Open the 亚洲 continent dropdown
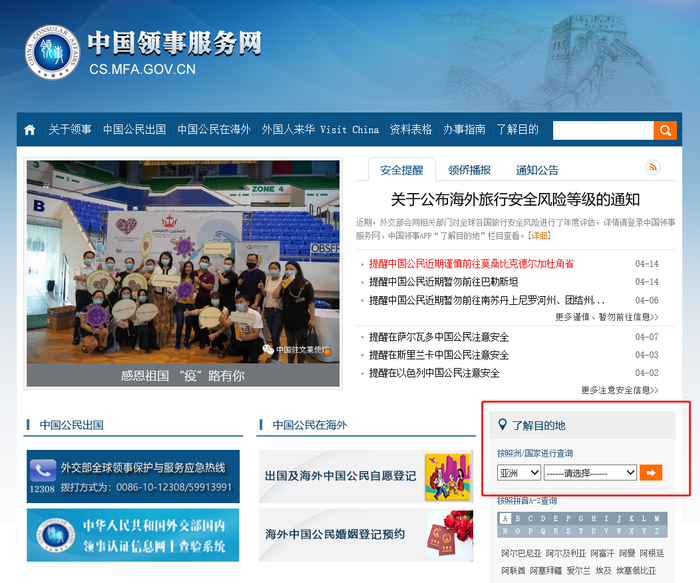The image size is (700, 583). pos(519,472)
